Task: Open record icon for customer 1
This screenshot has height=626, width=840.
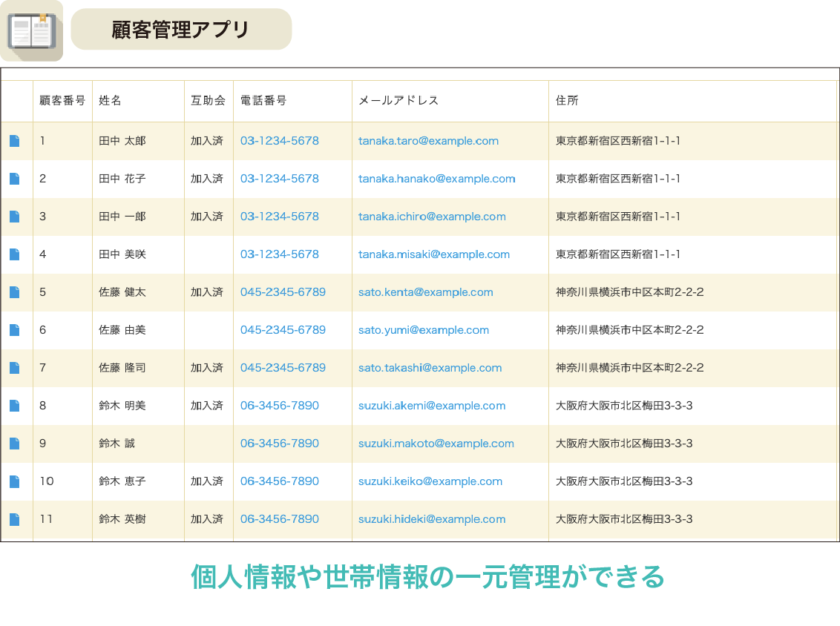Action: pos(14,141)
